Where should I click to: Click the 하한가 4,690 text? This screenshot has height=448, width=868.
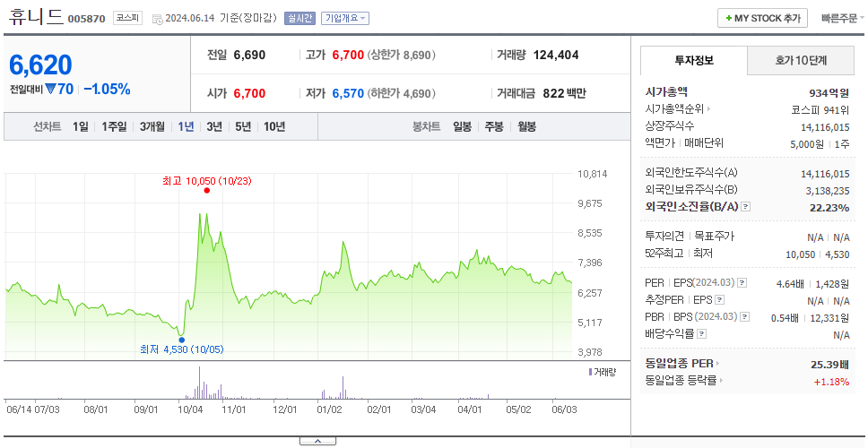(x=402, y=93)
